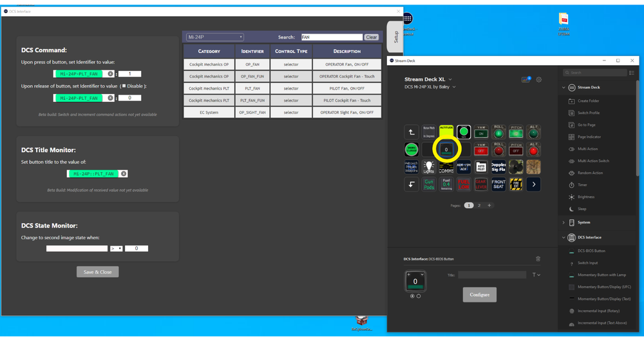Select Momentary Button/Display (UFC) action
Screen dimensions: 644x341
604,287
